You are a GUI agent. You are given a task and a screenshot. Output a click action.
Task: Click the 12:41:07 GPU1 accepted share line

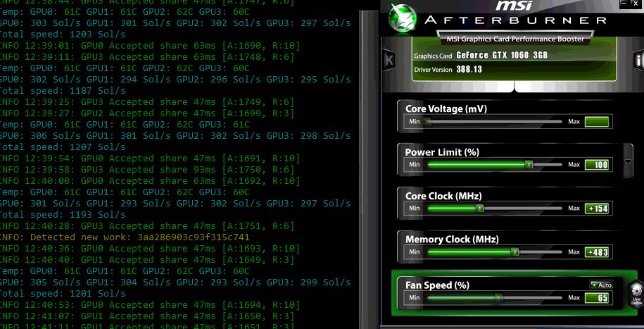coord(147,316)
